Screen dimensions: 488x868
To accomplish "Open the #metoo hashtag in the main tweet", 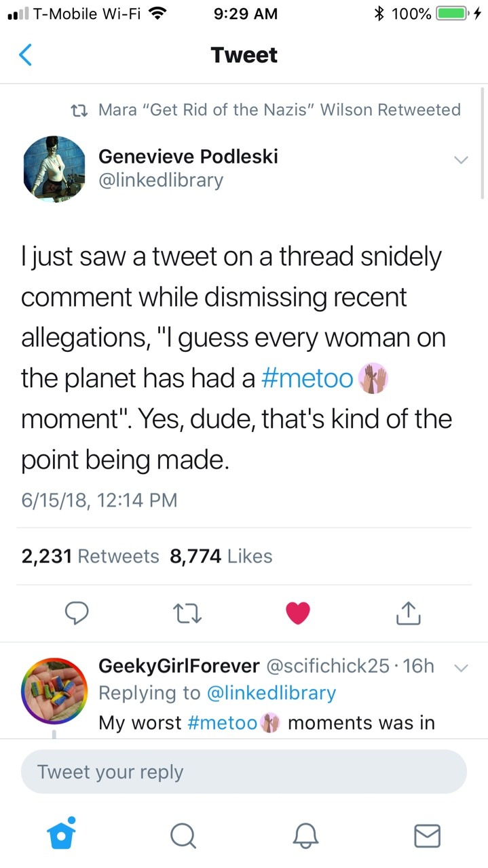I will (307, 378).
